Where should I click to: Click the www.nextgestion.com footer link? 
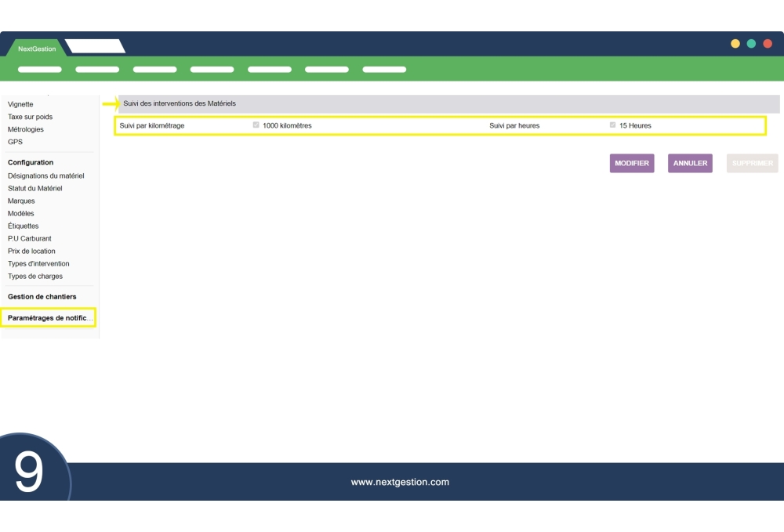click(400, 482)
